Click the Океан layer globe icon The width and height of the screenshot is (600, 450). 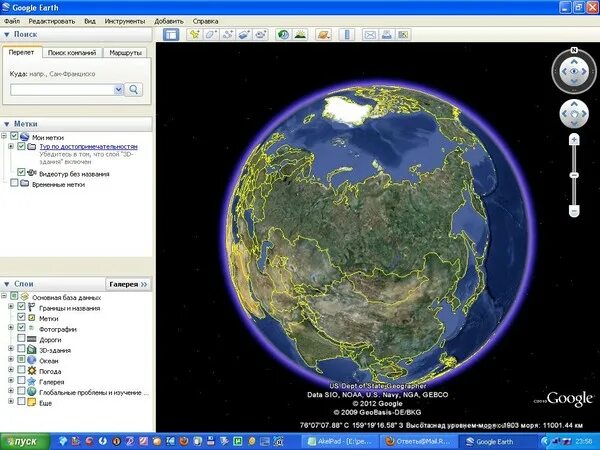pyautogui.click(x=32, y=360)
